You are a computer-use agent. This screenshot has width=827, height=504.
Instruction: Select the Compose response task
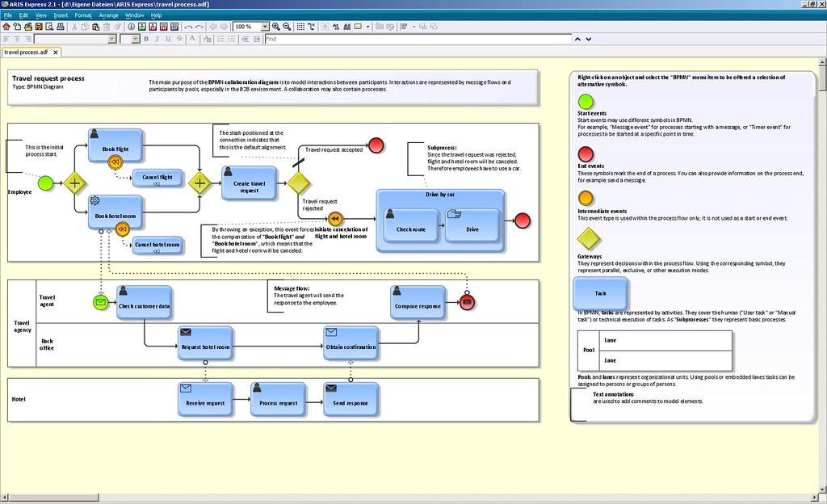pos(418,303)
